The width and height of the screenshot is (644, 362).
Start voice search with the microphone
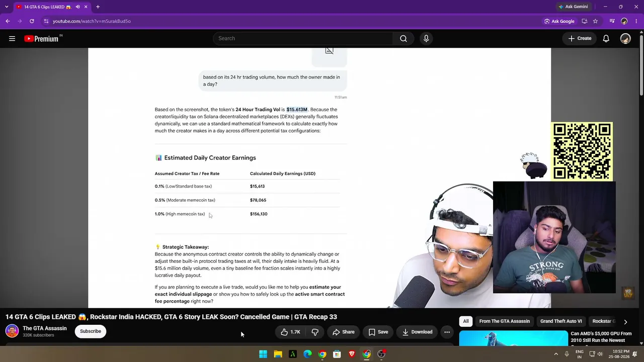426,38
